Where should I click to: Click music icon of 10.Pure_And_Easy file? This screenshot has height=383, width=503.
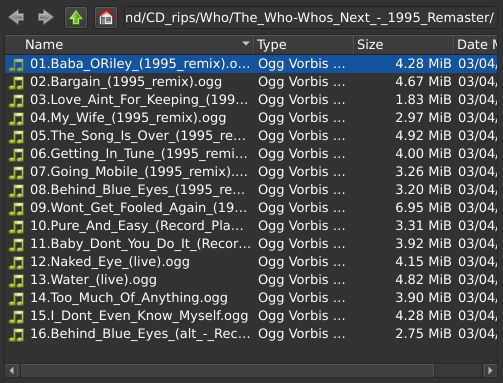point(16,226)
